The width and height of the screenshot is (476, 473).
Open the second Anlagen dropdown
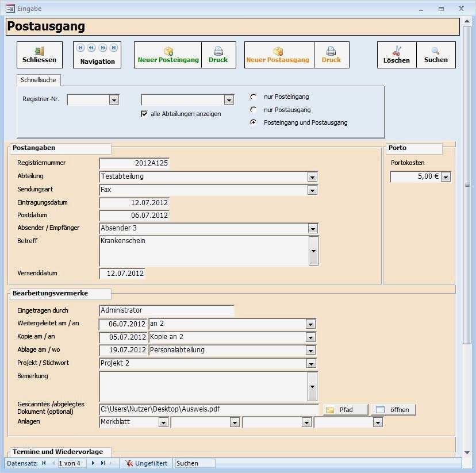click(x=235, y=422)
